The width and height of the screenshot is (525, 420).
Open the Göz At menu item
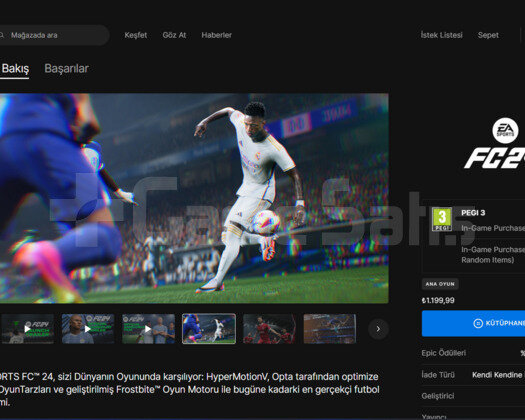[174, 35]
